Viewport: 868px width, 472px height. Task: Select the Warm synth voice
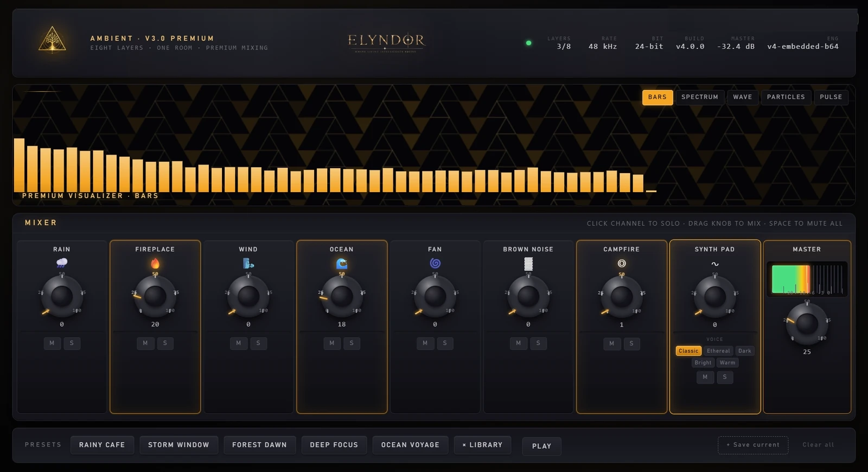(727, 363)
